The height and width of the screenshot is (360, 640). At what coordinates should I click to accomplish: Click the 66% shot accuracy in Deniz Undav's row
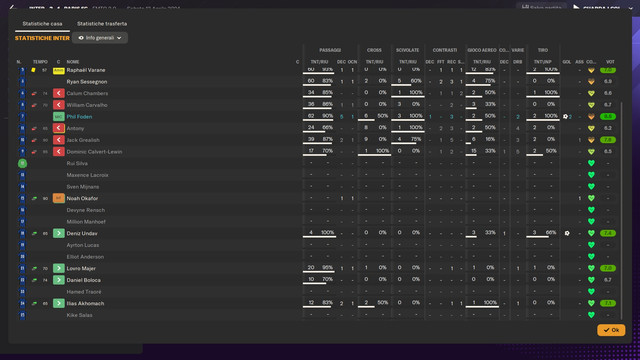pos(551,233)
